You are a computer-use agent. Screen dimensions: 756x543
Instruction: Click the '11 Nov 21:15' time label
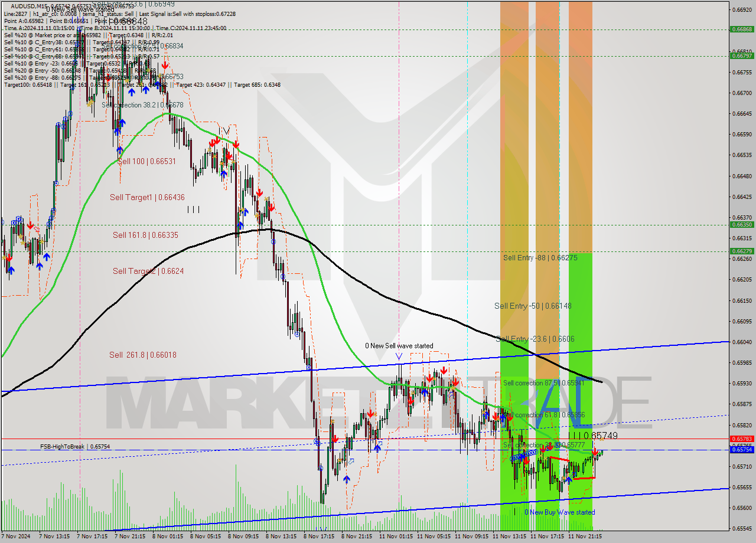coord(585,537)
